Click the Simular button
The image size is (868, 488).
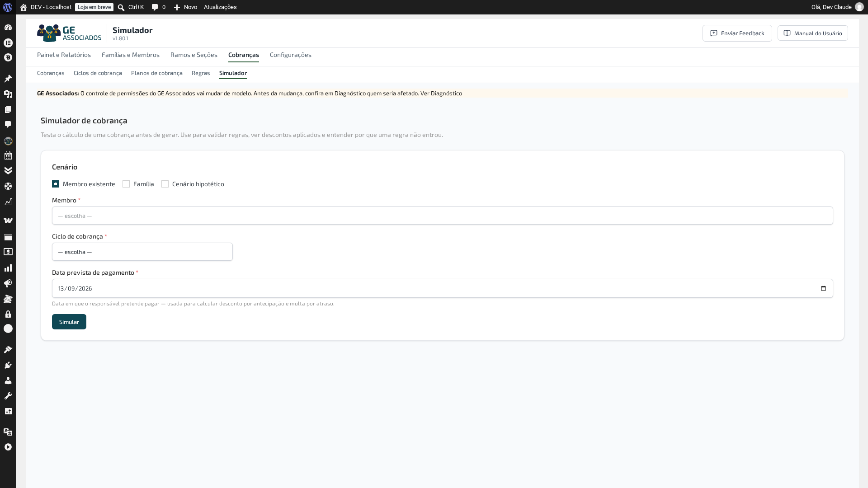click(x=69, y=322)
